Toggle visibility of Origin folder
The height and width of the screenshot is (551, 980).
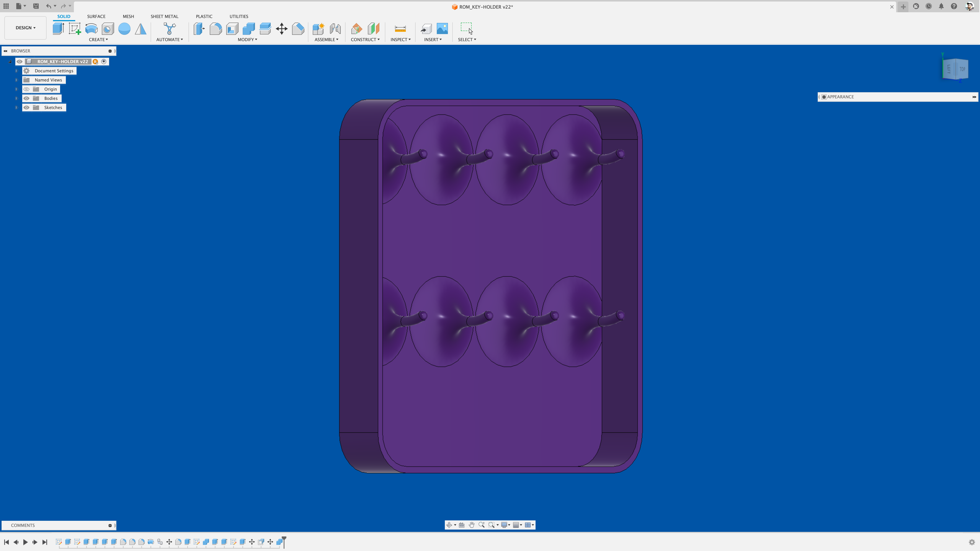click(x=26, y=89)
